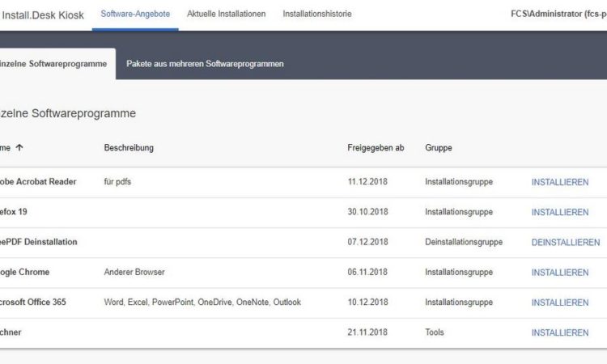The image size is (607, 364).
Task: Click the Install.Desk Kiosk title
Action: (x=43, y=15)
